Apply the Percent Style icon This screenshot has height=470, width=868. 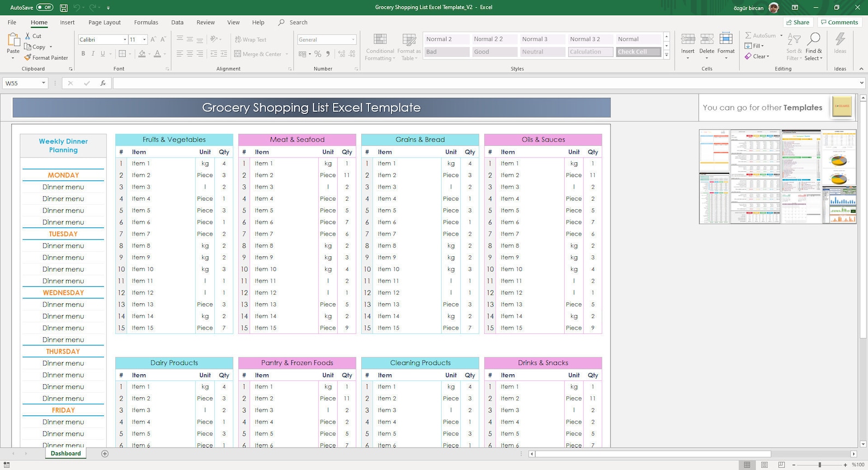pos(318,54)
